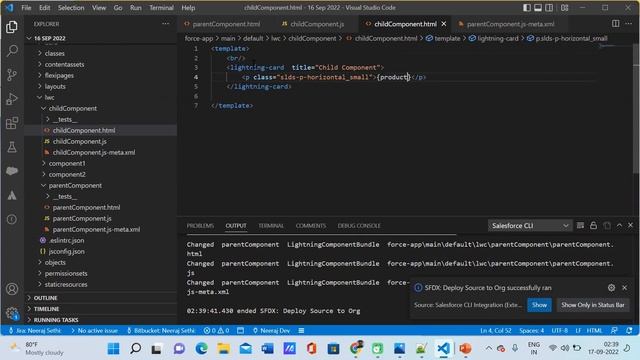Expand the OUTLINE section
The width and height of the screenshot is (640, 360).
45,298
